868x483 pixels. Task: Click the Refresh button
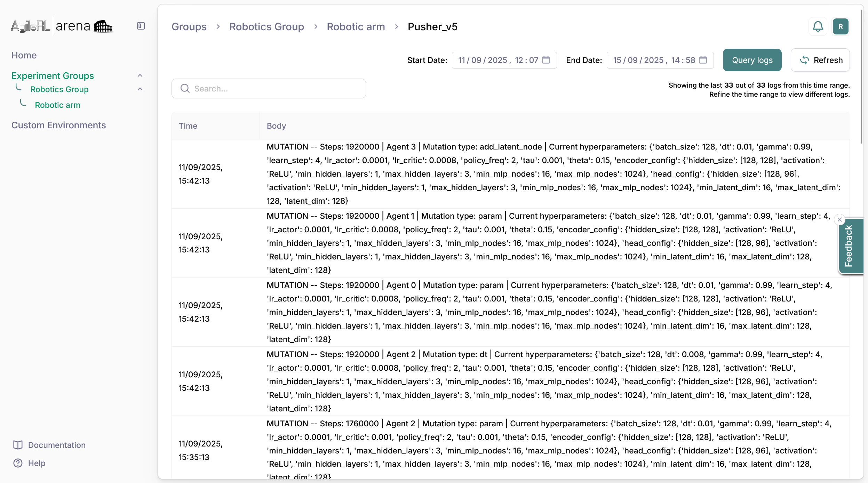pos(820,60)
